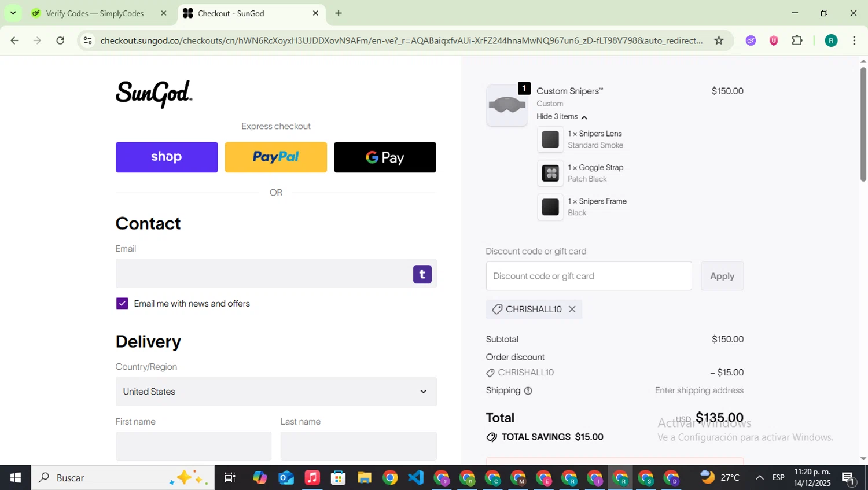Open the Chrome profile R avatar
868x490 pixels.
831,40
